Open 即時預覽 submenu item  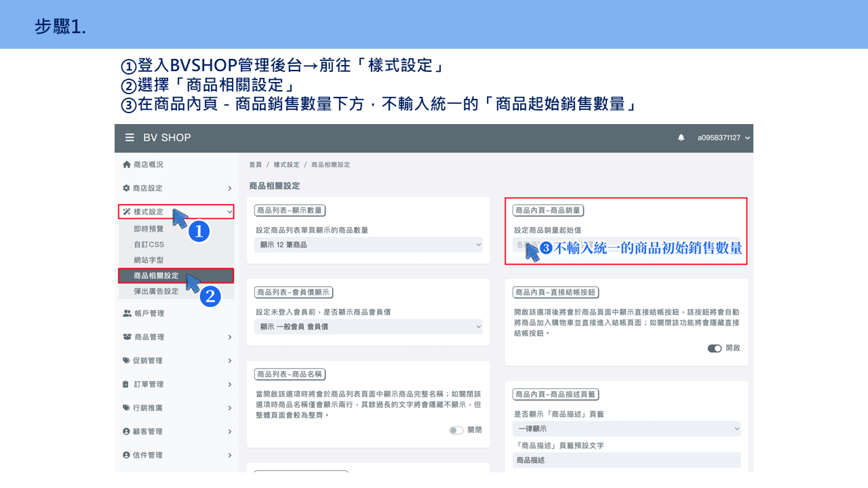click(149, 229)
